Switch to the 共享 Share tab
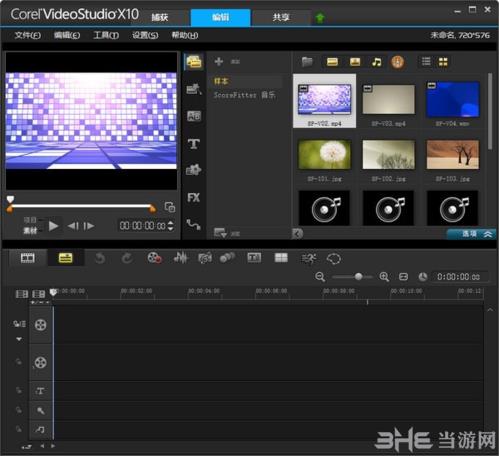 coord(281,17)
